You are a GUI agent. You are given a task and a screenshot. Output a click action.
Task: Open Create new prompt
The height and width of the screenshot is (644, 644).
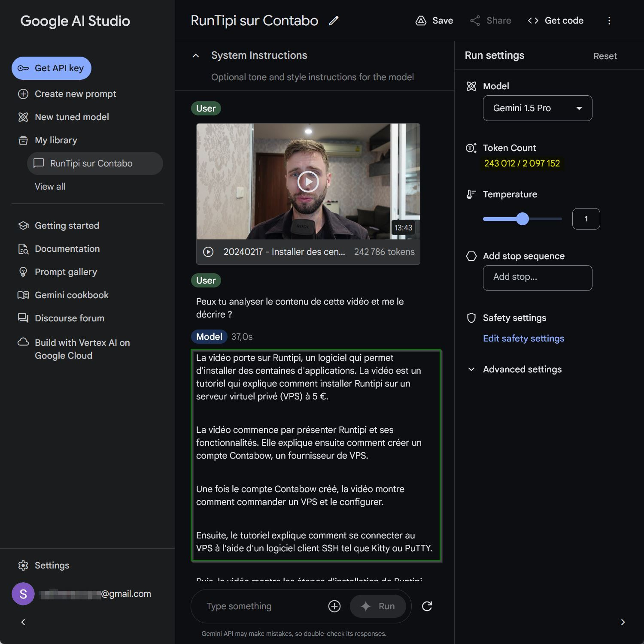pyautogui.click(x=76, y=94)
